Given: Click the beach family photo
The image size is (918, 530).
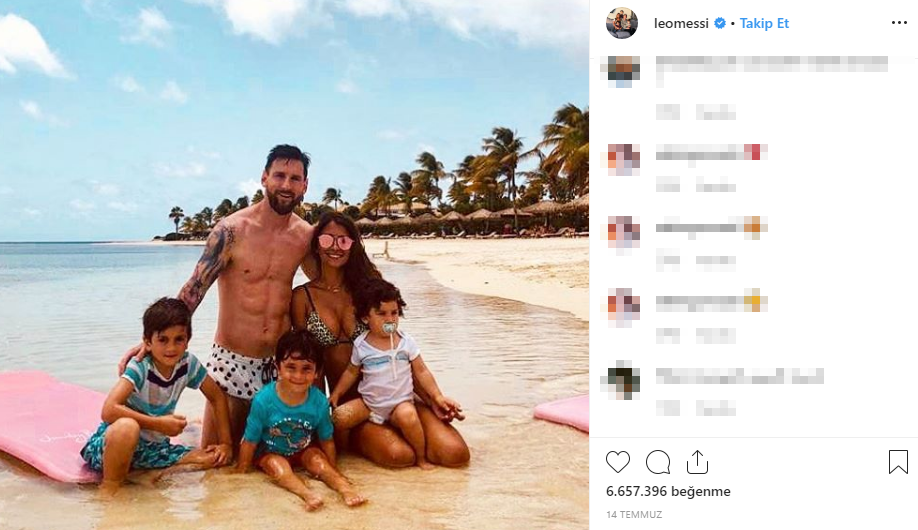Looking at the screenshot, I should pyautogui.click(x=294, y=265).
